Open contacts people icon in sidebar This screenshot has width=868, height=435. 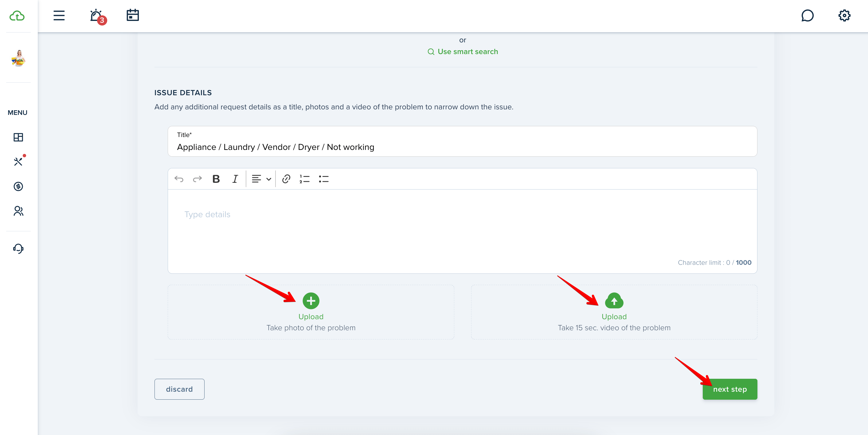click(18, 211)
